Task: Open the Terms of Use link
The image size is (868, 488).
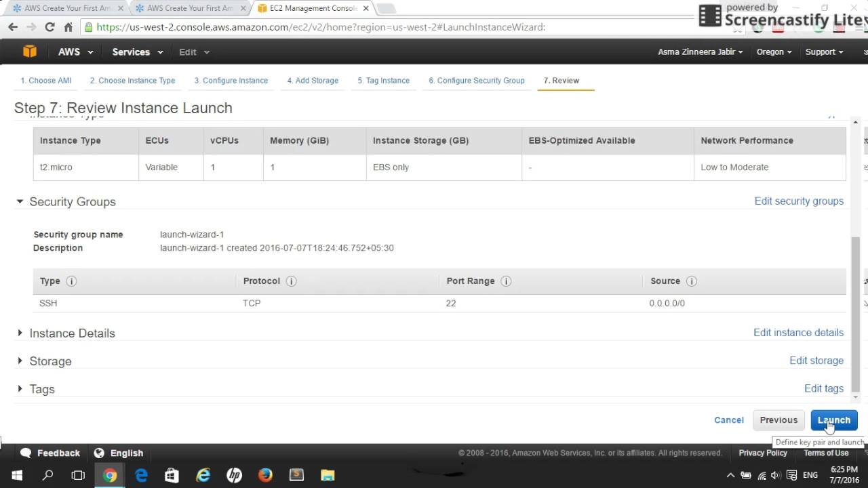Action: pyautogui.click(x=826, y=453)
